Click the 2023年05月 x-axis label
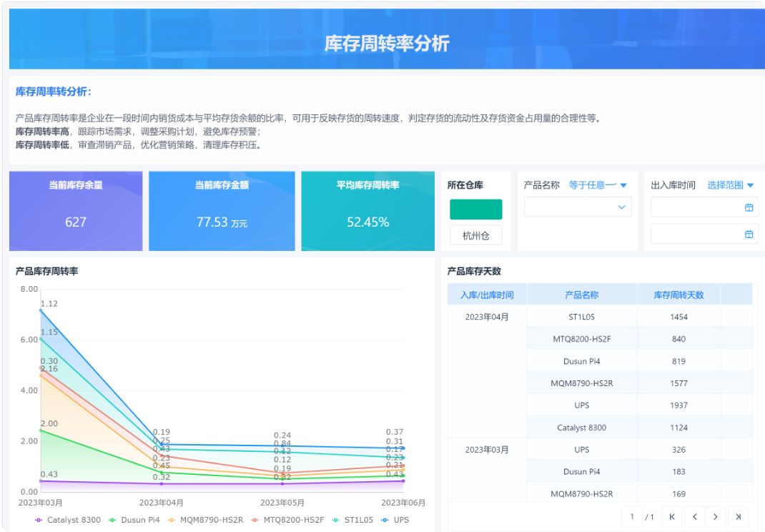Screen dimensions: 765x532 (282, 503)
